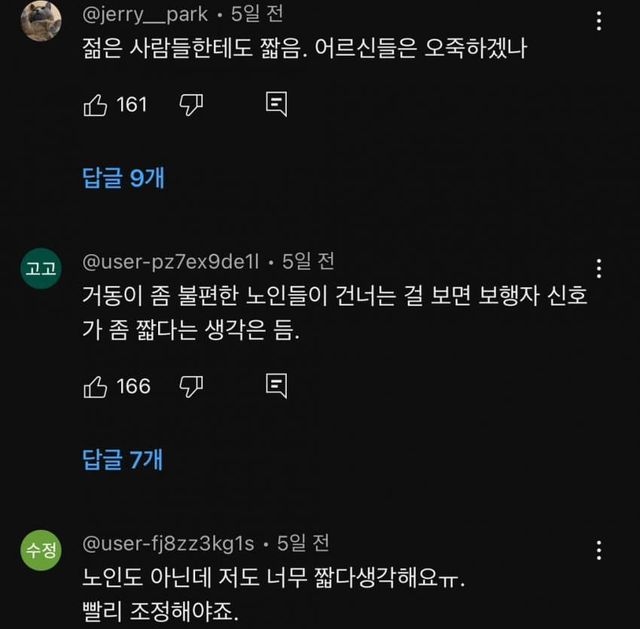Dislike the @jerry__park comment
This screenshot has height=629, width=640.
click(191, 104)
